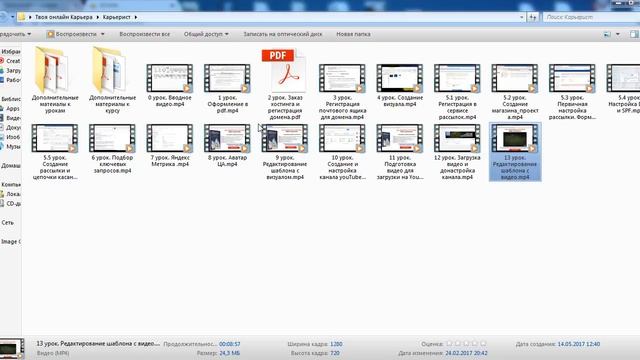
Task: Open Изображения library in navigation pane
Action: click(10, 137)
